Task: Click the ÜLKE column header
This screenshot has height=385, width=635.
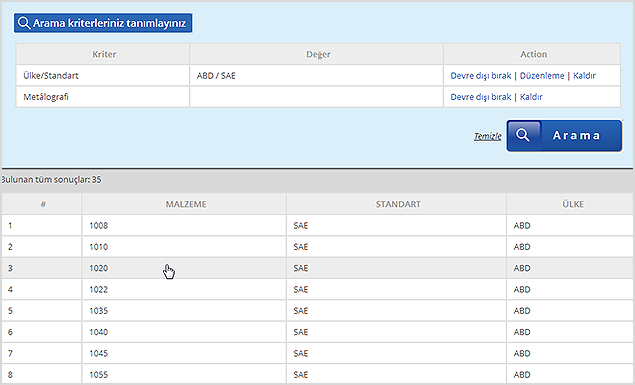Action: [x=570, y=204]
